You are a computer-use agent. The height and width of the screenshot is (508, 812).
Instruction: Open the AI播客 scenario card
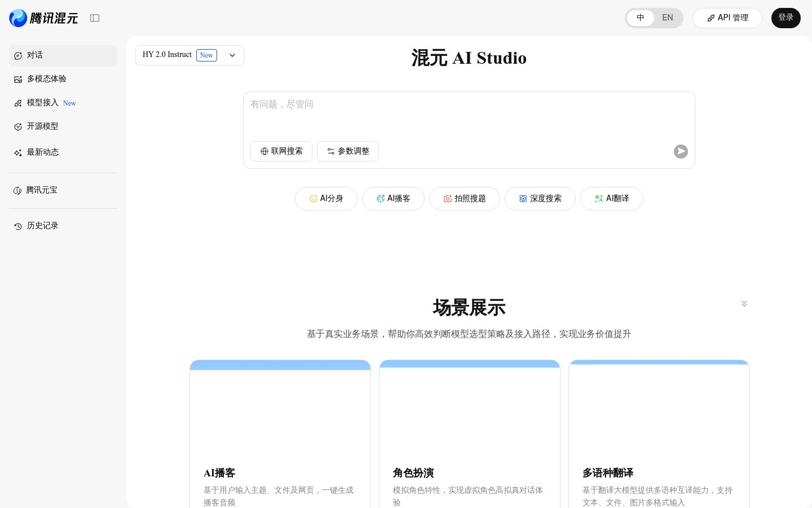(280, 434)
